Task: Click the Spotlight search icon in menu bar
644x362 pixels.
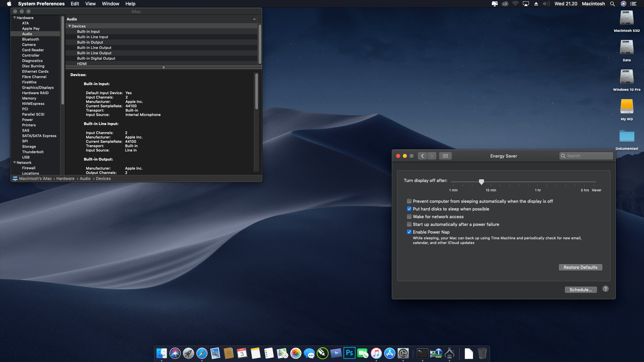Action: pyautogui.click(x=612, y=4)
